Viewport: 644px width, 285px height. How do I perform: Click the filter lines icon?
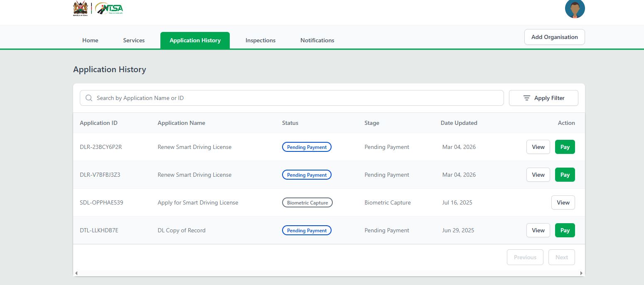coord(526,98)
